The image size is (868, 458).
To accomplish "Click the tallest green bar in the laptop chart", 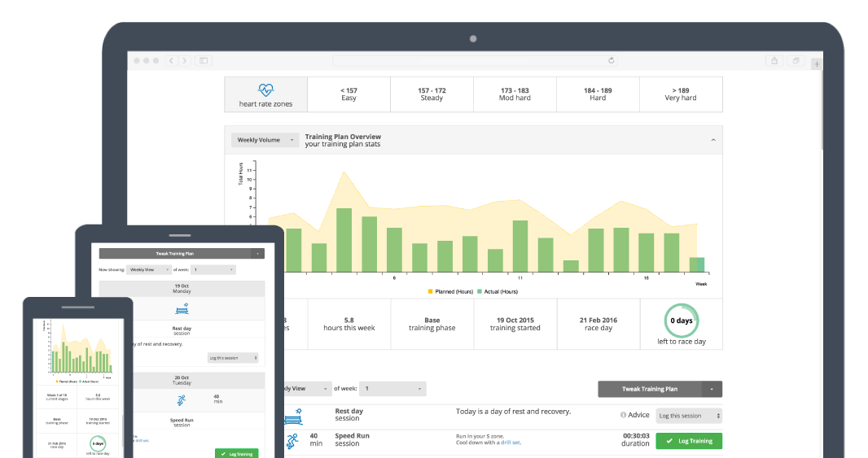I will coord(344,240).
